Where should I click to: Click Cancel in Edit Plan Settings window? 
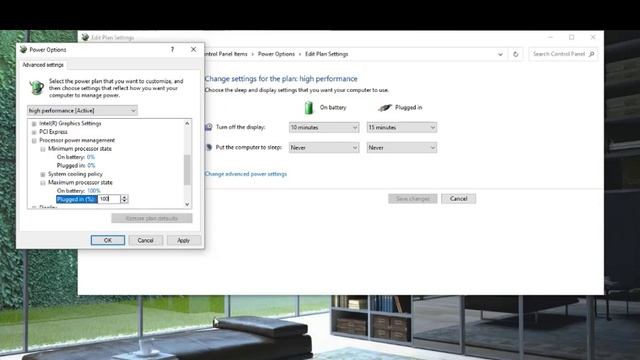point(458,199)
